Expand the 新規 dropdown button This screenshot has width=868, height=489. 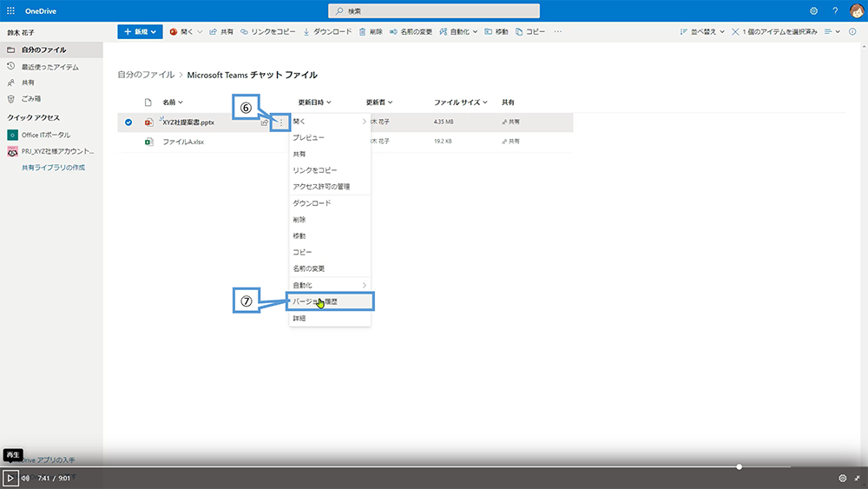(x=140, y=31)
